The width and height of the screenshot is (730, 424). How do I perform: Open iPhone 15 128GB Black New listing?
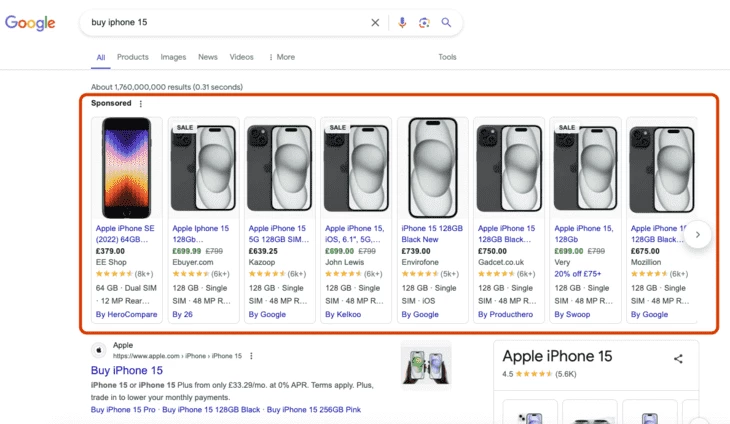pos(432,234)
